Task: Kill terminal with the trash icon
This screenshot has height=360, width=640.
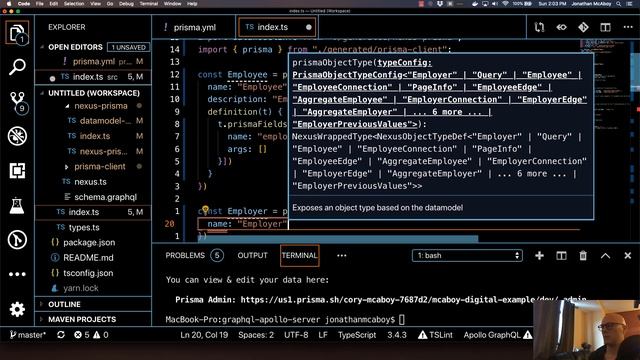Action: pyautogui.click(x=583, y=256)
